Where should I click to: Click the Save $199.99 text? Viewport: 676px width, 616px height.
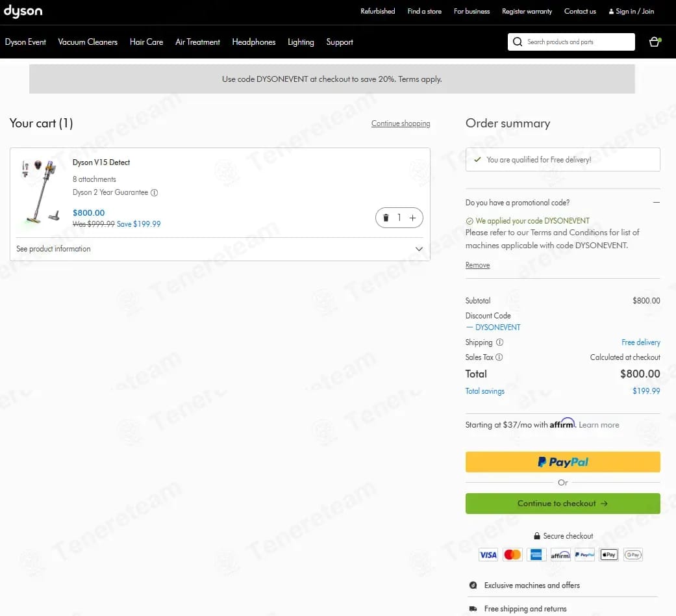[x=138, y=224]
